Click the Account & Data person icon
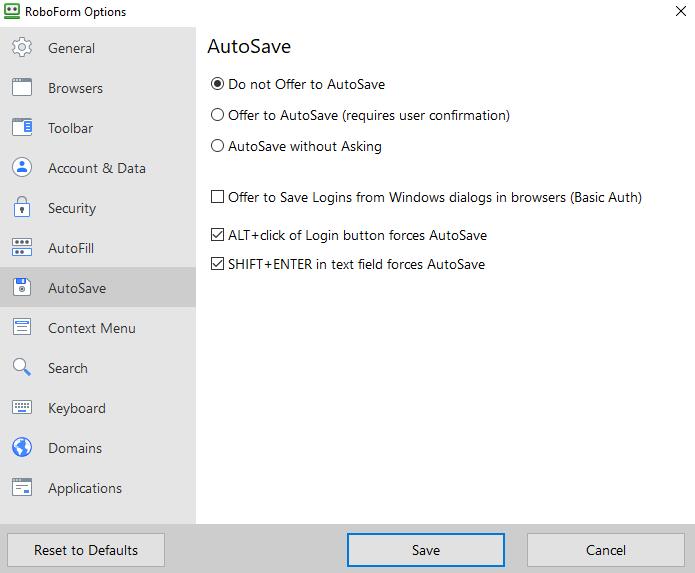 22,168
